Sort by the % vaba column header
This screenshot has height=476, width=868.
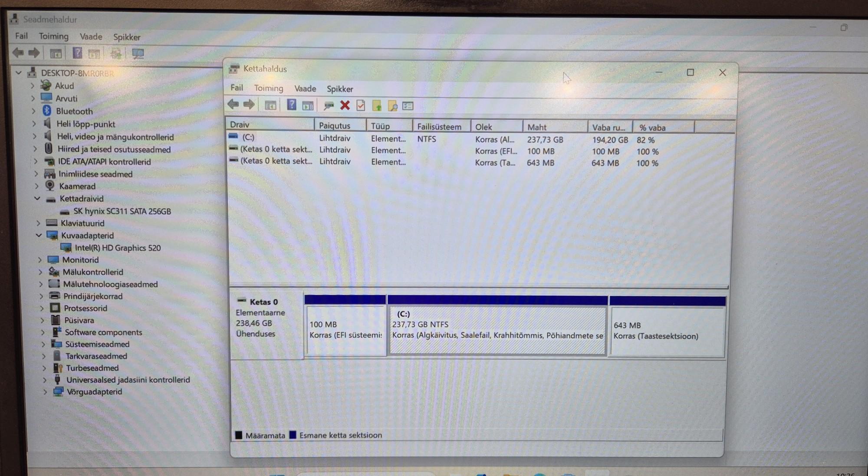[664, 128]
